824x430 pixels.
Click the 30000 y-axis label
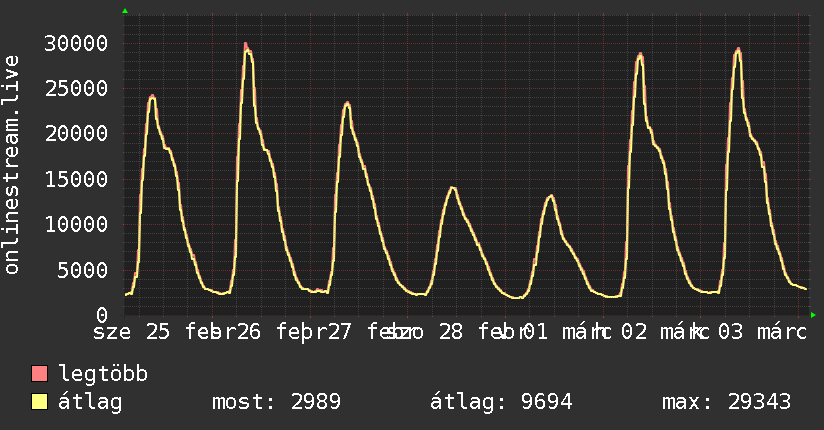(x=76, y=43)
